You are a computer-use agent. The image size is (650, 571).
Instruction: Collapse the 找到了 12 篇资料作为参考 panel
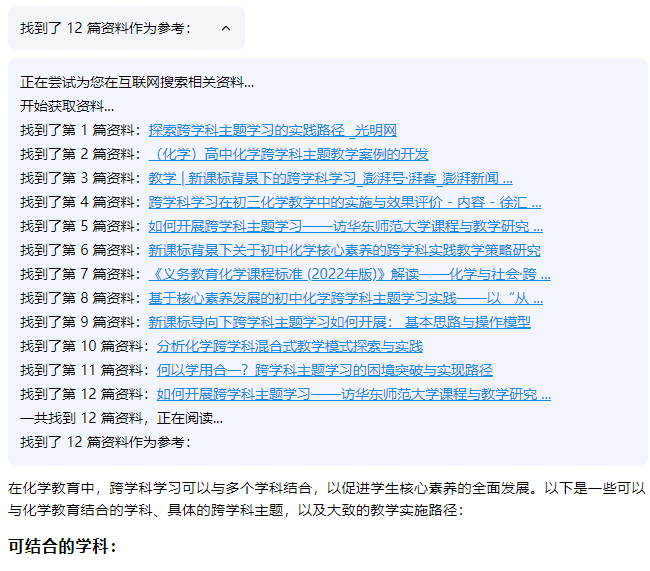pyautogui.click(x=126, y=28)
